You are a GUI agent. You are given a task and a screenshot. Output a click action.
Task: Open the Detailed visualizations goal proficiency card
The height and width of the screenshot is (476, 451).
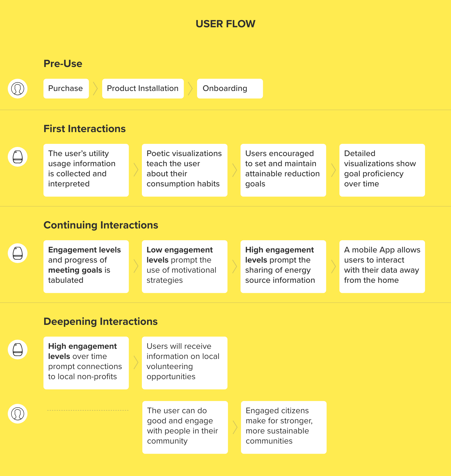coord(382,170)
